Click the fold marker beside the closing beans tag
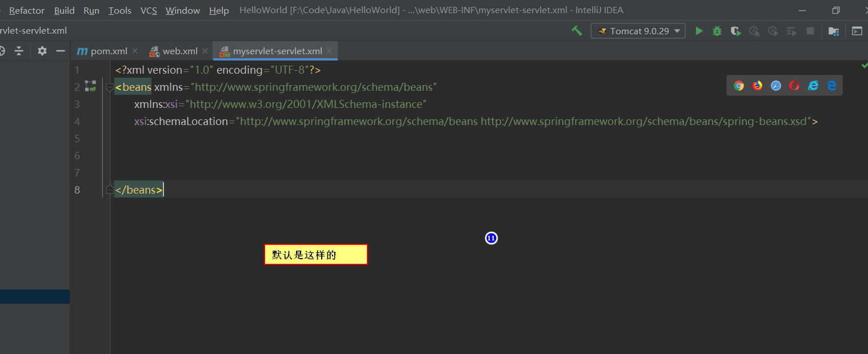The height and width of the screenshot is (354, 868). (109, 190)
